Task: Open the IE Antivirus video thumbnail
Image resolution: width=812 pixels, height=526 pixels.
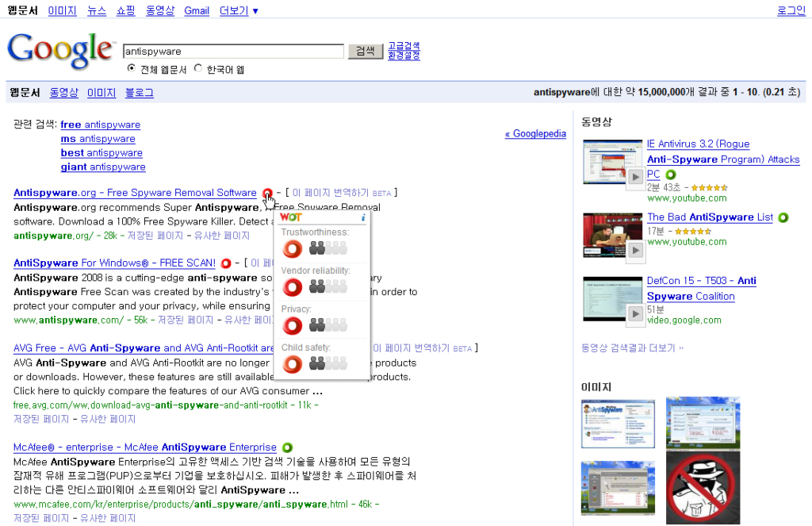Action: [612, 162]
